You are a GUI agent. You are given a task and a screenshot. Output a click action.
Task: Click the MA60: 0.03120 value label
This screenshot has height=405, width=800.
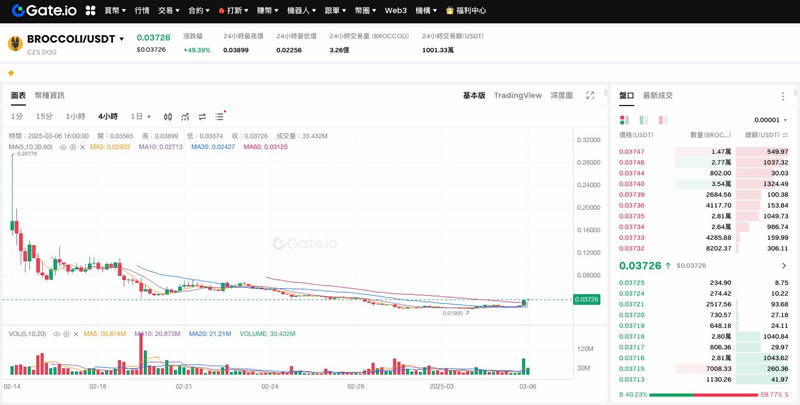point(265,147)
